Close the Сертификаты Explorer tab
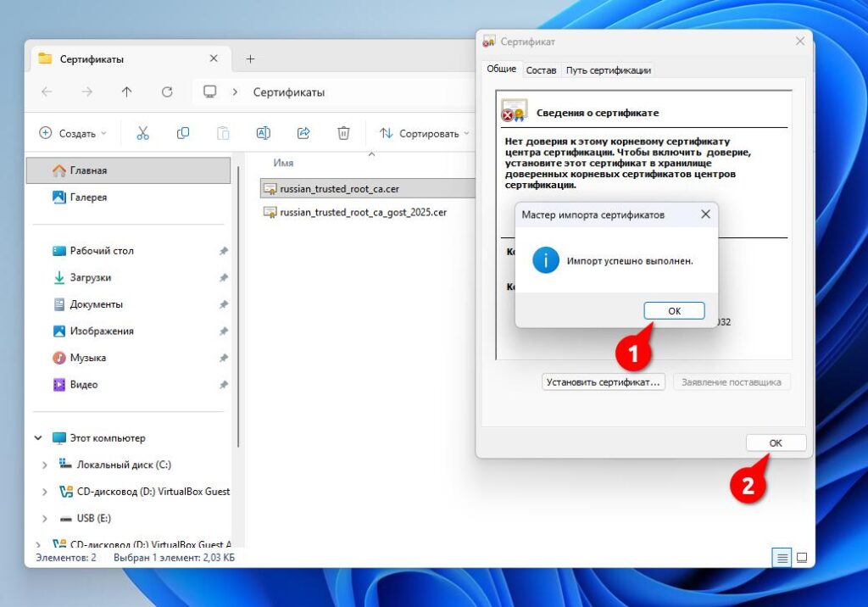Image resolution: width=868 pixels, height=607 pixels. pyautogui.click(x=214, y=58)
